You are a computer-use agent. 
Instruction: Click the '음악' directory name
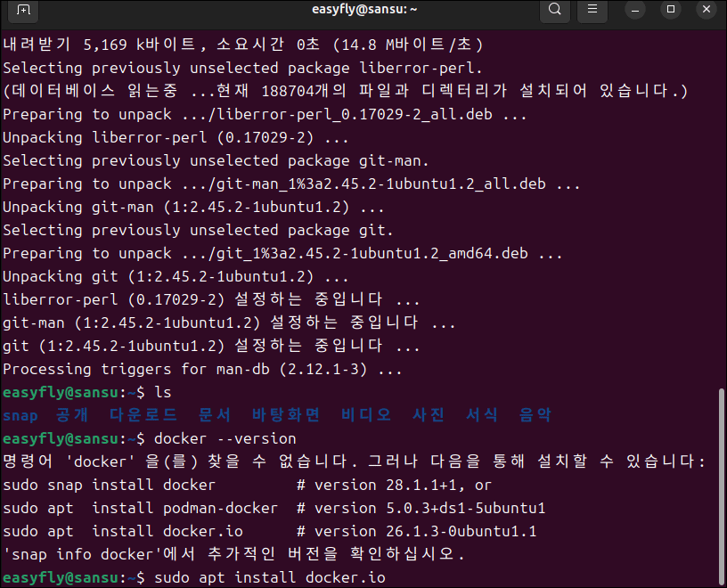pyautogui.click(x=535, y=414)
